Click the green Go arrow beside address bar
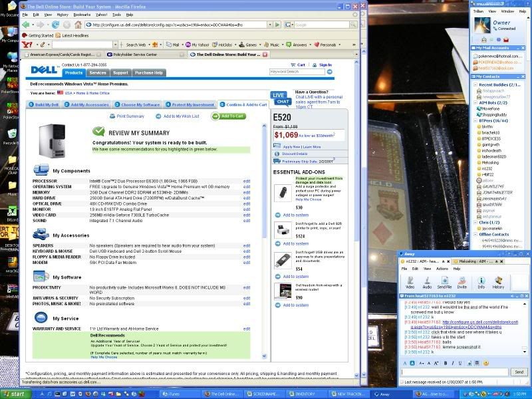 pos(277,25)
